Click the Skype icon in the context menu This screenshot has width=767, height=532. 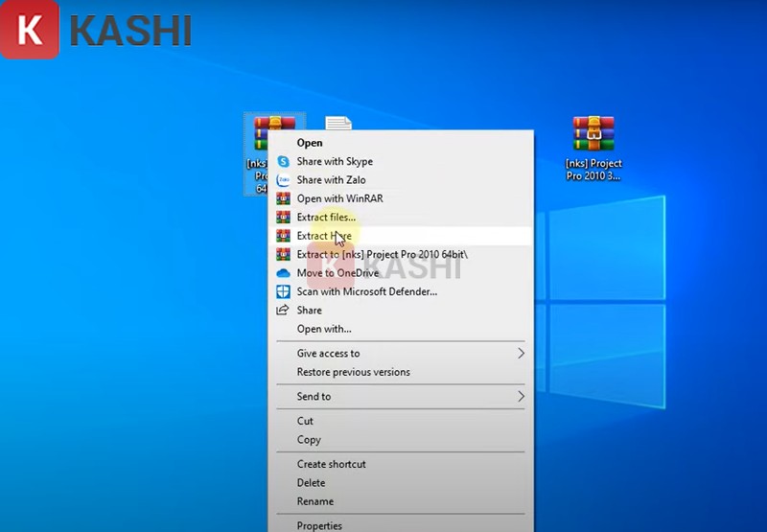[x=283, y=161]
